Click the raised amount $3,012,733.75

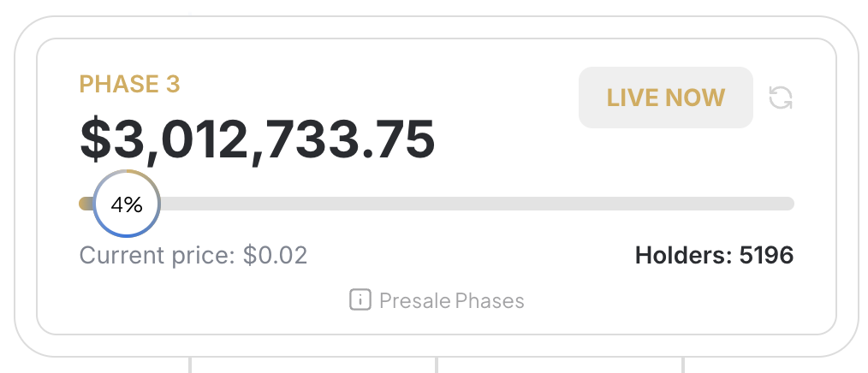click(x=257, y=139)
